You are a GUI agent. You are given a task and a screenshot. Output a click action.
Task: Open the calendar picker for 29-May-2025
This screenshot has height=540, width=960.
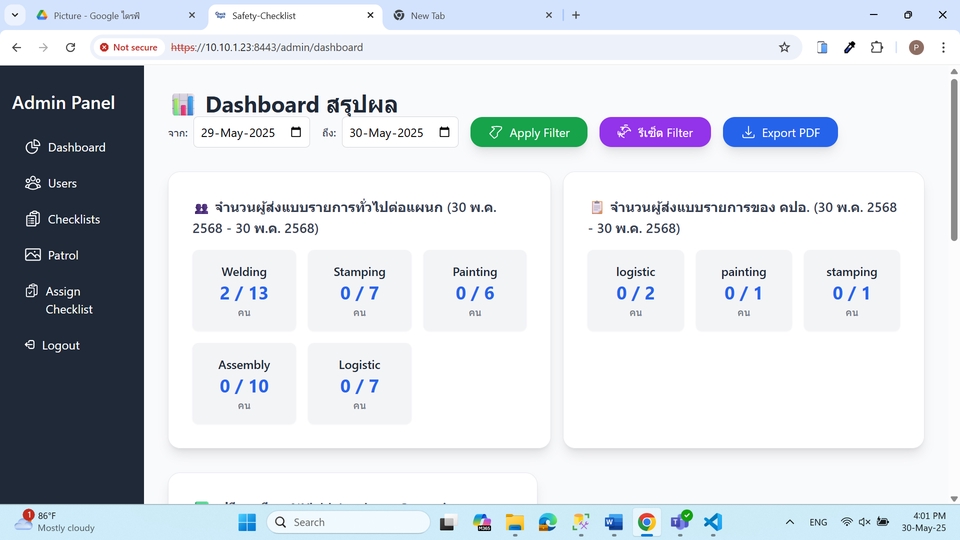(296, 132)
